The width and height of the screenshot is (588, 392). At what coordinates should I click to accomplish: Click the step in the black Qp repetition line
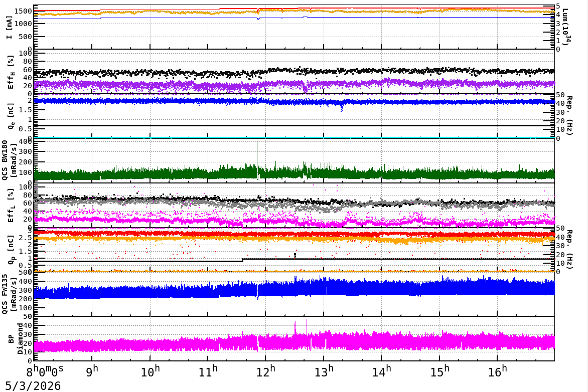(243, 260)
